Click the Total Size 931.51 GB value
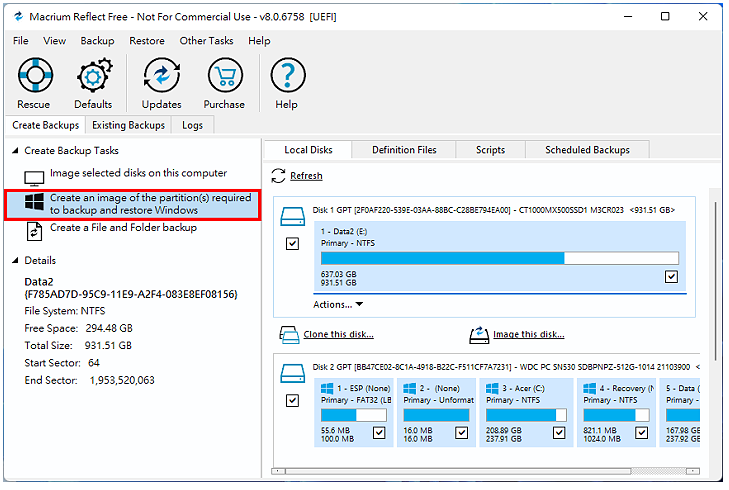This screenshot has height=490, width=729. coord(108,346)
